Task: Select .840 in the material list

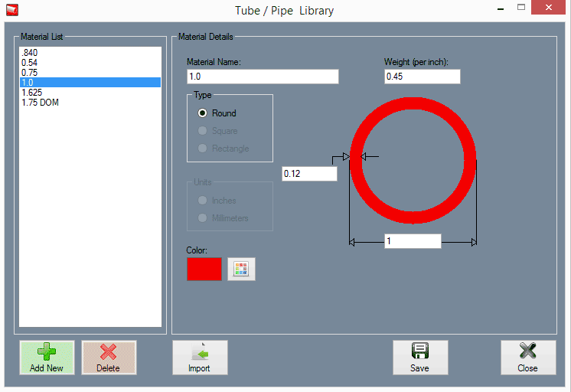Action: pos(30,52)
